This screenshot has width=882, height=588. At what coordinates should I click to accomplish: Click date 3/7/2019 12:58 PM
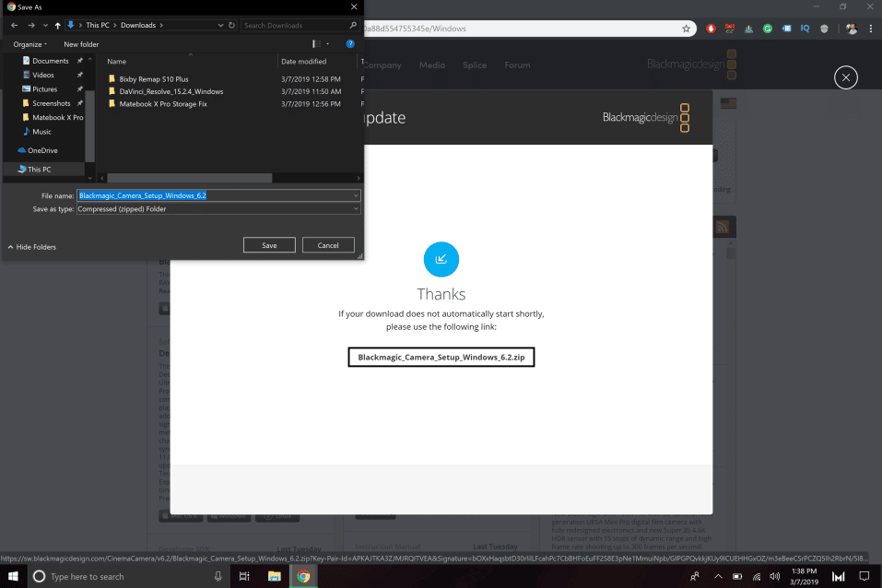tap(311, 79)
